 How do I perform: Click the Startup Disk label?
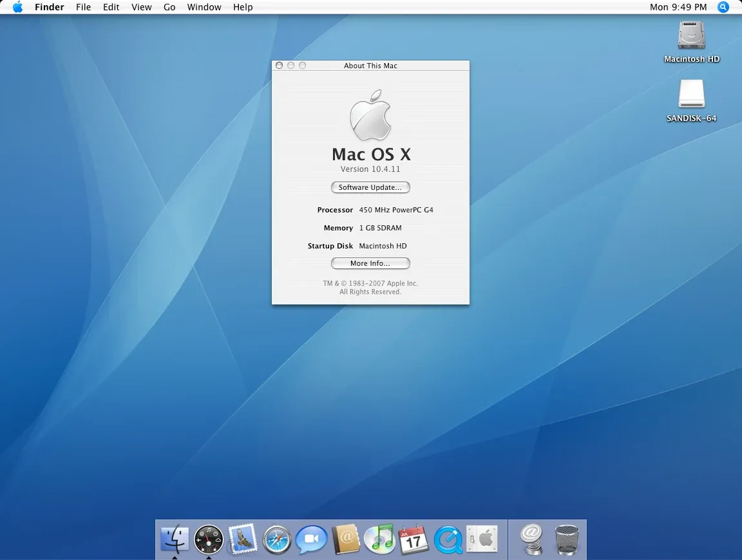[330, 246]
